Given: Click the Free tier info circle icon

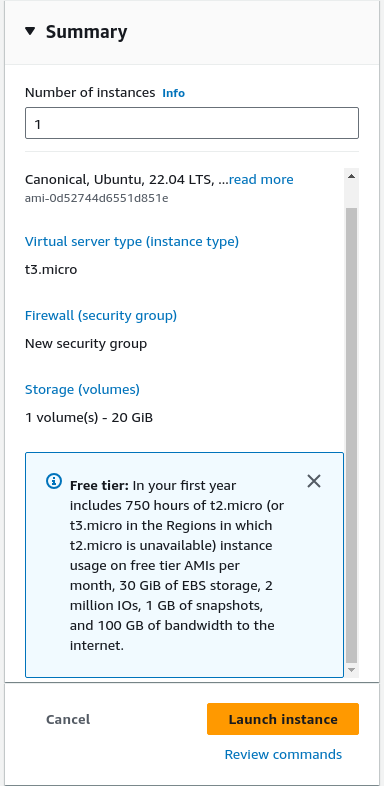Looking at the screenshot, I should coord(53,482).
